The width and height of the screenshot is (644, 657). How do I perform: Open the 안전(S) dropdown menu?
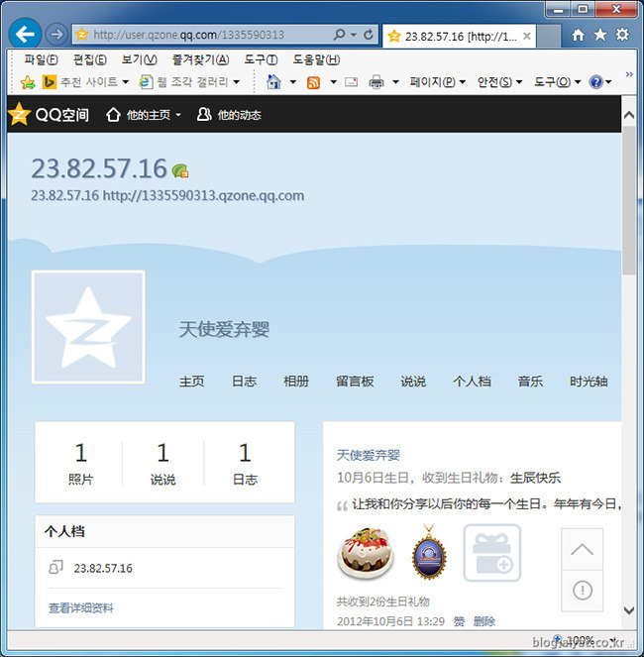pyautogui.click(x=499, y=81)
